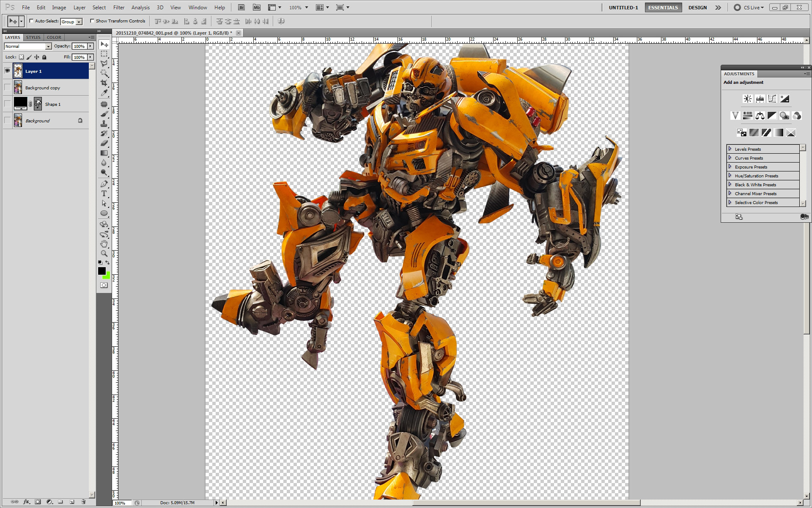
Task: Add a Levels adjustment
Action: tap(760, 99)
